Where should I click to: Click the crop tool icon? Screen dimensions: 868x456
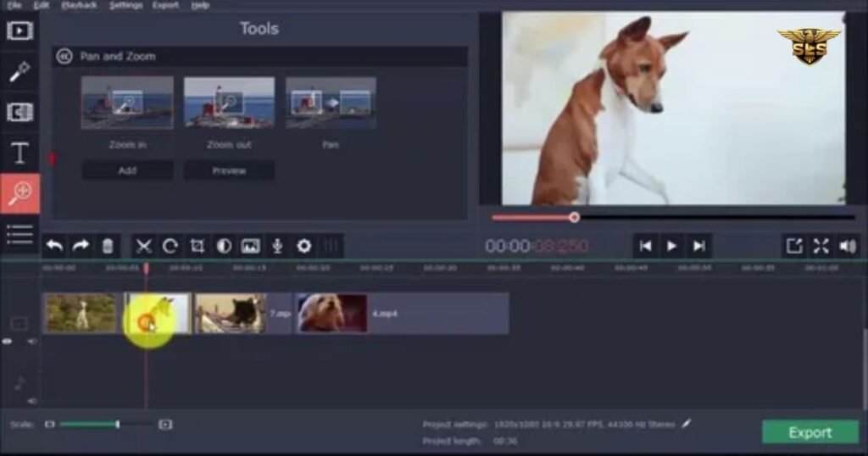[x=198, y=246]
